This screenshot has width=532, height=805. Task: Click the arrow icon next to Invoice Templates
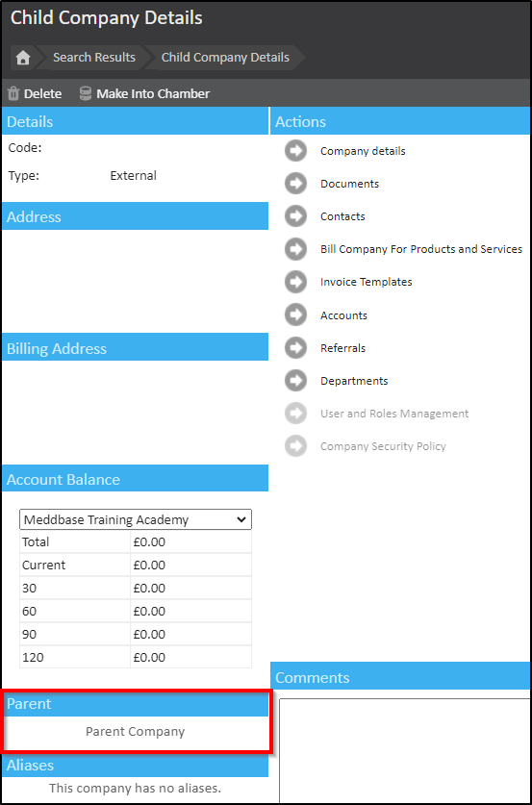(295, 282)
